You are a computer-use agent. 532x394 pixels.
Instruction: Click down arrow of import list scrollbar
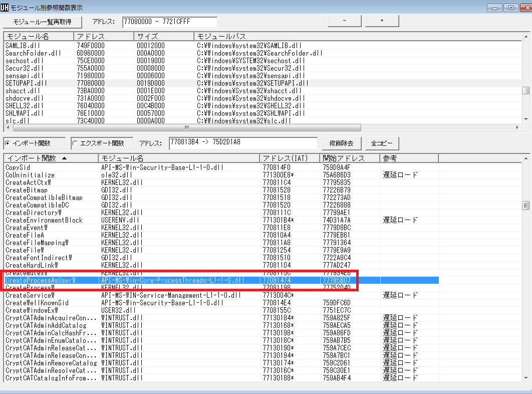pyautogui.click(x=526, y=377)
